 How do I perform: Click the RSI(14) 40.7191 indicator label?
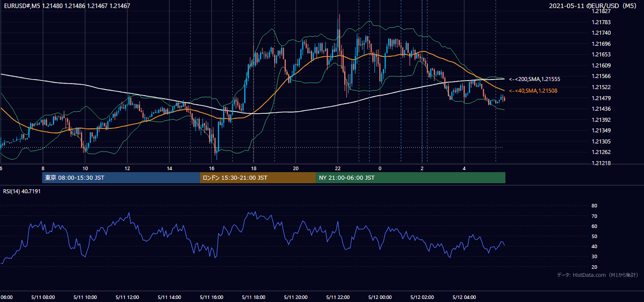22,191
